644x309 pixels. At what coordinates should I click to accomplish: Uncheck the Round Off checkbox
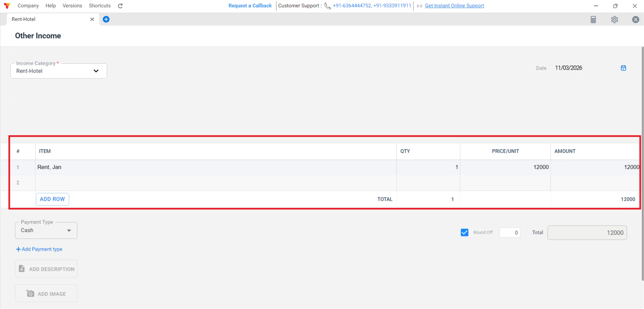(464, 232)
